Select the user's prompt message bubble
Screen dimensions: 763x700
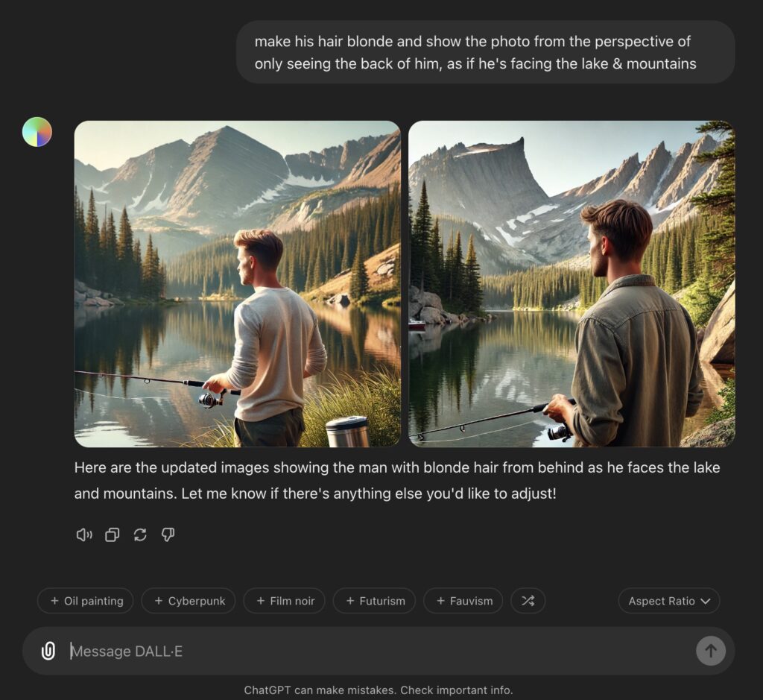484,52
